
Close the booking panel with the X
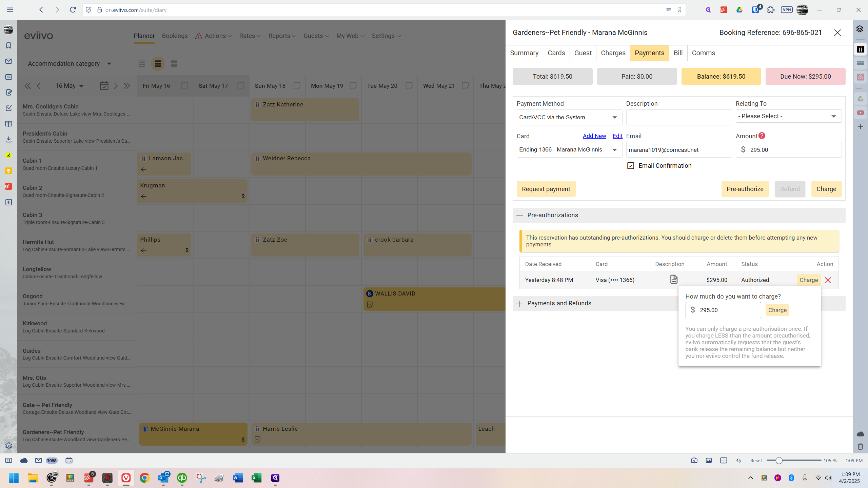(837, 33)
